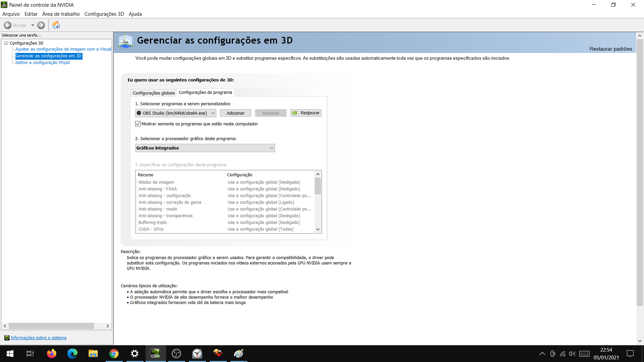Image resolution: width=644 pixels, height=362 pixels.
Task: Click the volume speaker tray icon
Action: (572, 354)
